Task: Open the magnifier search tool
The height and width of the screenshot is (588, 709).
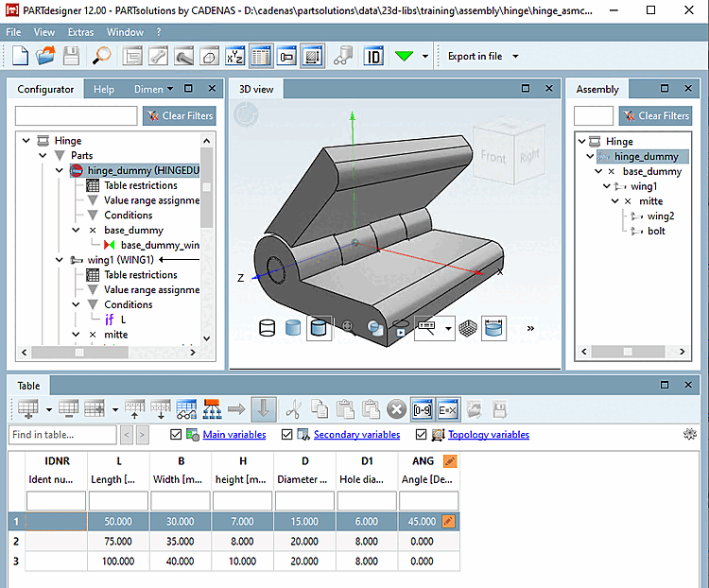Action: pyautogui.click(x=102, y=56)
